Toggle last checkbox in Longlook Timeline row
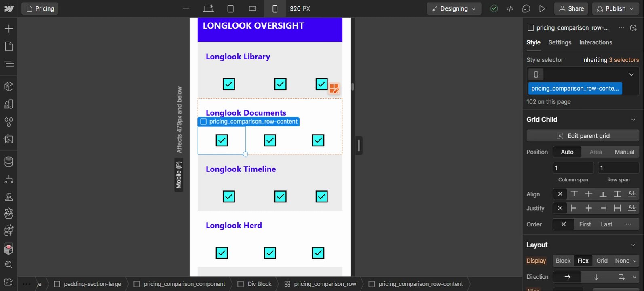This screenshot has width=644, height=291. [321, 196]
